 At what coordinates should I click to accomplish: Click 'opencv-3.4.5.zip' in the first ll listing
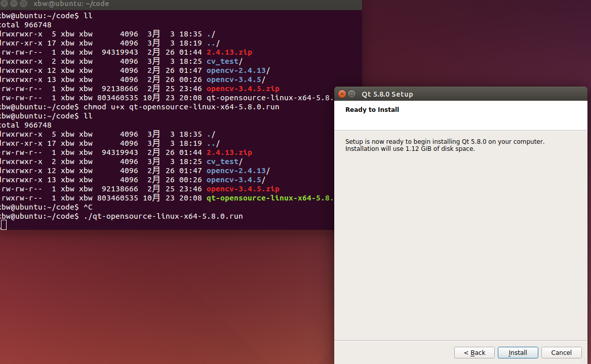pos(243,89)
